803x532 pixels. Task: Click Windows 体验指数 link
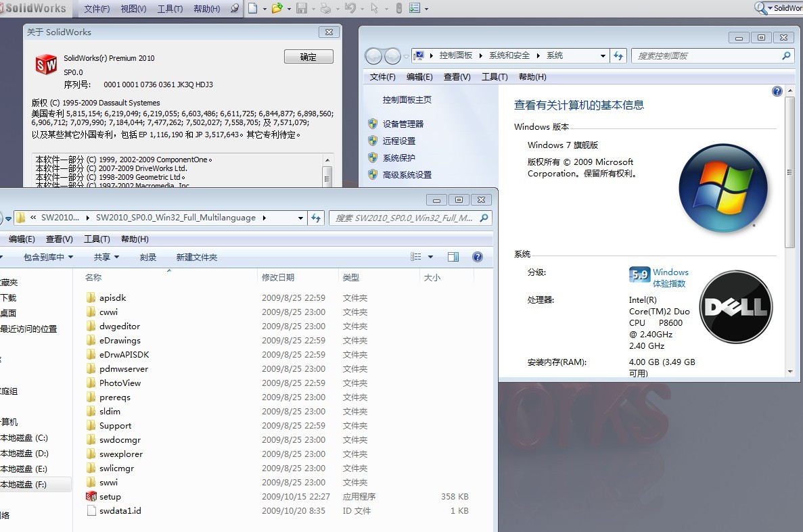pyautogui.click(x=670, y=278)
